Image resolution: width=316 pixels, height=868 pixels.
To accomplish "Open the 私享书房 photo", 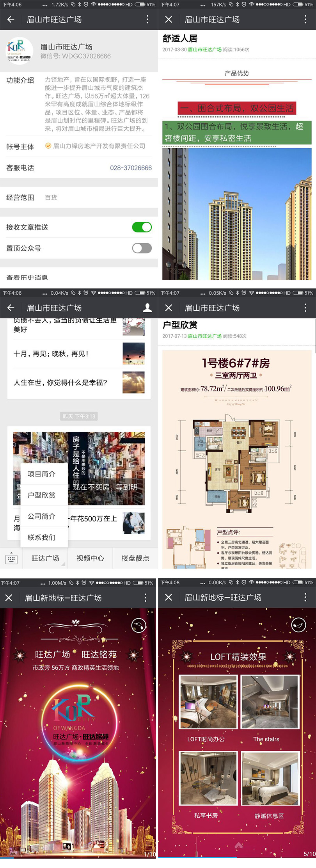I will point(208,778).
